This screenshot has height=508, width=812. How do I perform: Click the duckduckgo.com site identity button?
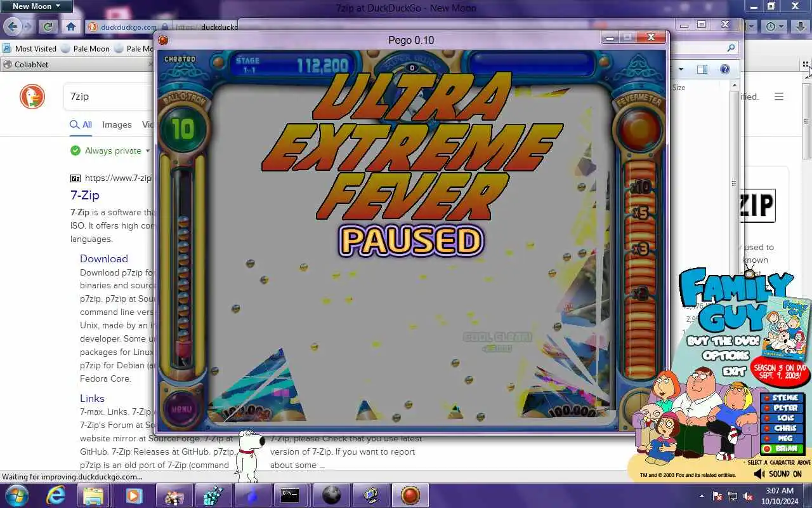pos(122,27)
